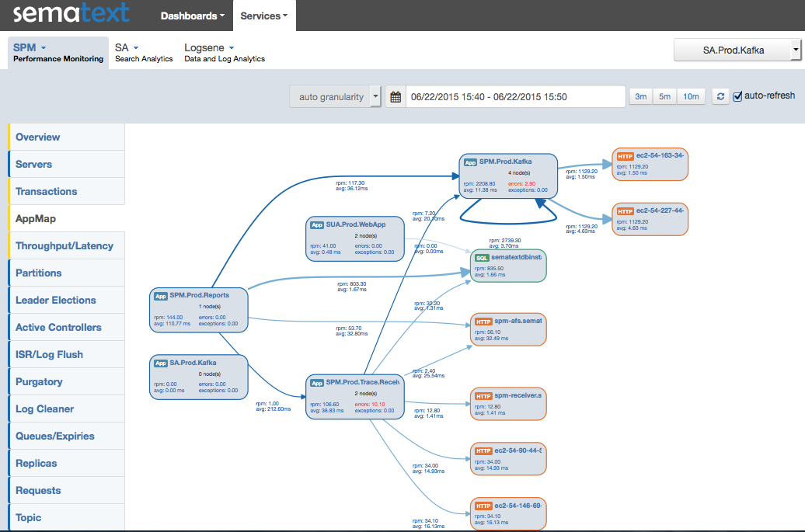Image resolution: width=805 pixels, height=532 pixels.
Task: Select the AppMap sidebar tab
Action: 67,218
